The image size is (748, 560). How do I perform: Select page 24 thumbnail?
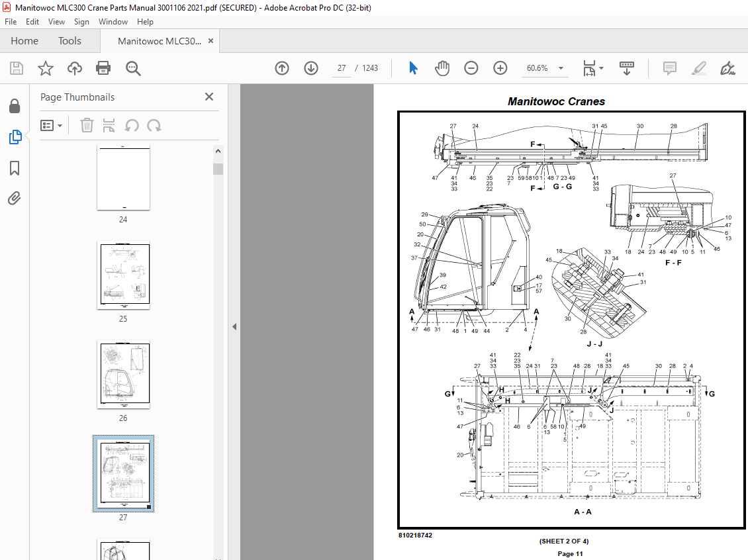point(123,177)
